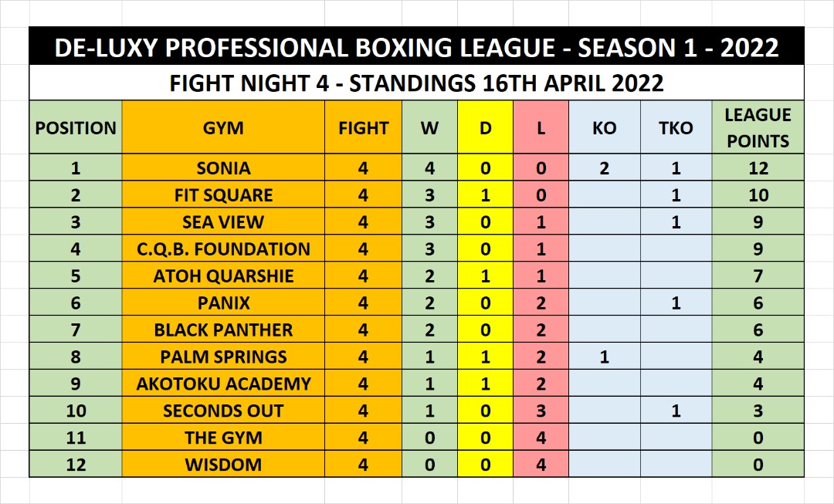The width and height of the screenshot is (834, 504).
Task: Click the DE-LUXY PROFESSIONAL BOXING LEAGUE title cell
Action: [x=416, y=48]
